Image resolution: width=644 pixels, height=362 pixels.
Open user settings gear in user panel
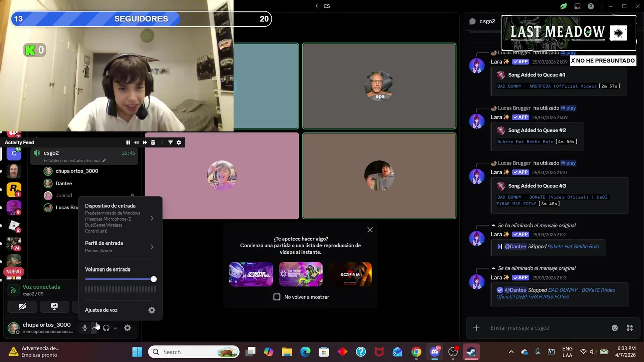pyautogui.click(x=128, y=328)
